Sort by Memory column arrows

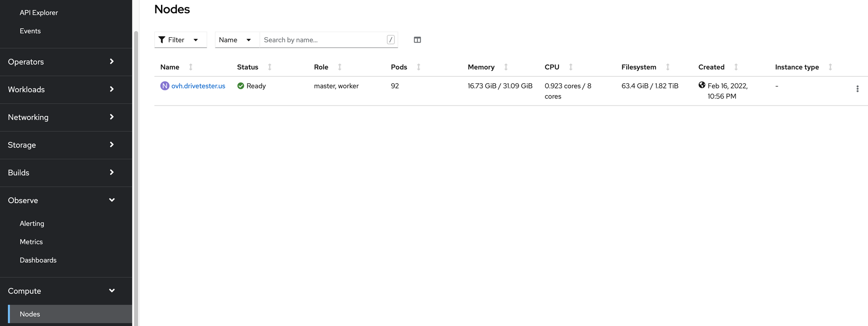pyautogui.click(x=506, y=67)
